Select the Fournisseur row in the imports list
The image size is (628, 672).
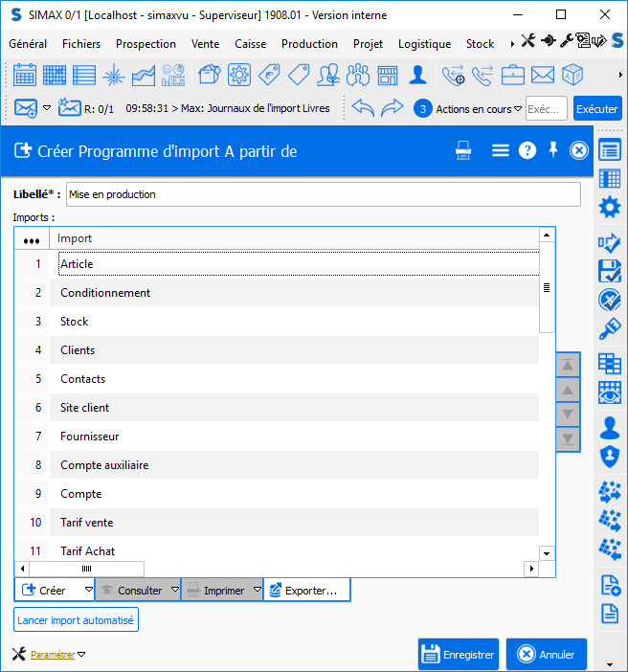click(90, 437)
